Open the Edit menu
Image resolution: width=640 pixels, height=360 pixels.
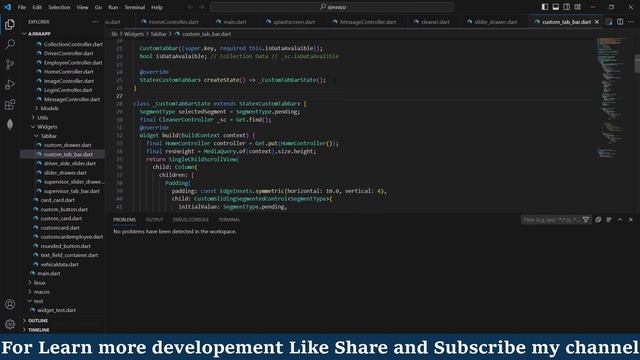pos(37,7)
